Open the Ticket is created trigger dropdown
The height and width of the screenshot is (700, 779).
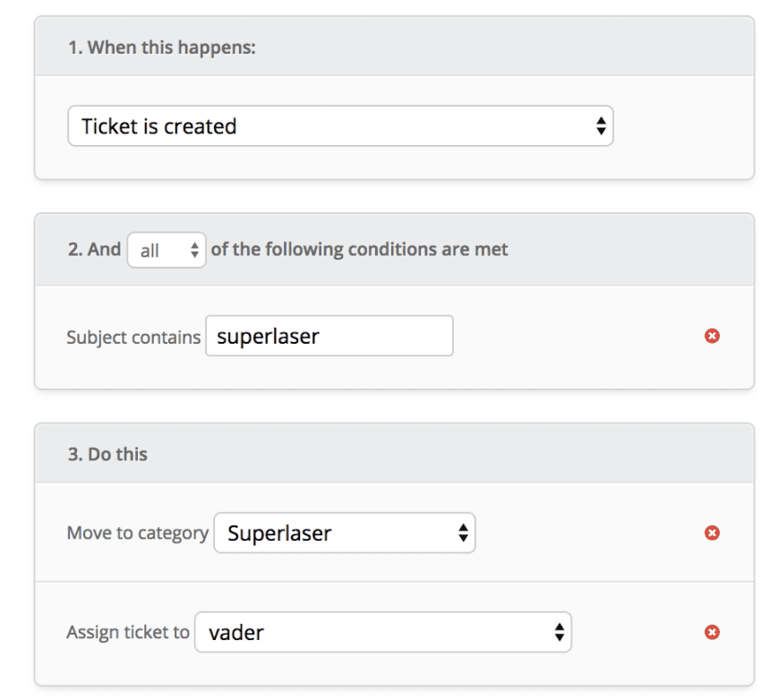coord(340,126)
